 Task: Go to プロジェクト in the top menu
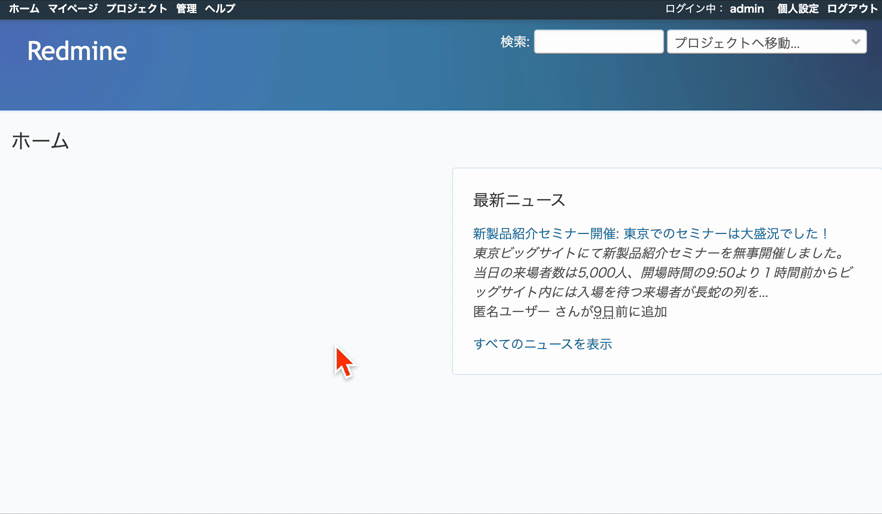coord(137,9)
